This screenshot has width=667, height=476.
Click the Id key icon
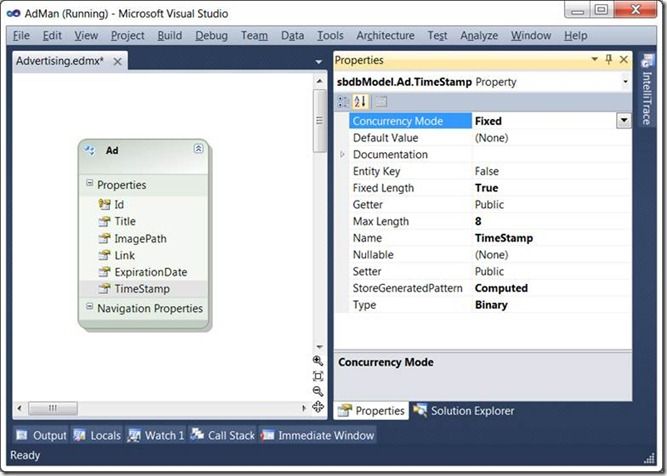coord(104,205)
